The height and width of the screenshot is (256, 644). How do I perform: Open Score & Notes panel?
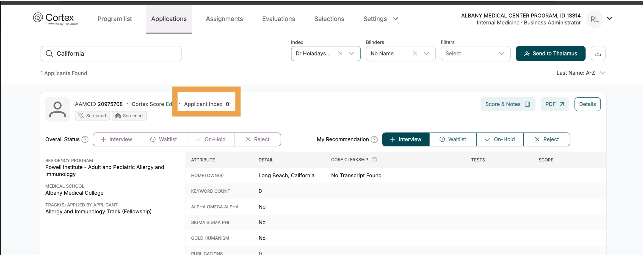pyautogui.click(x=508, y=104)
